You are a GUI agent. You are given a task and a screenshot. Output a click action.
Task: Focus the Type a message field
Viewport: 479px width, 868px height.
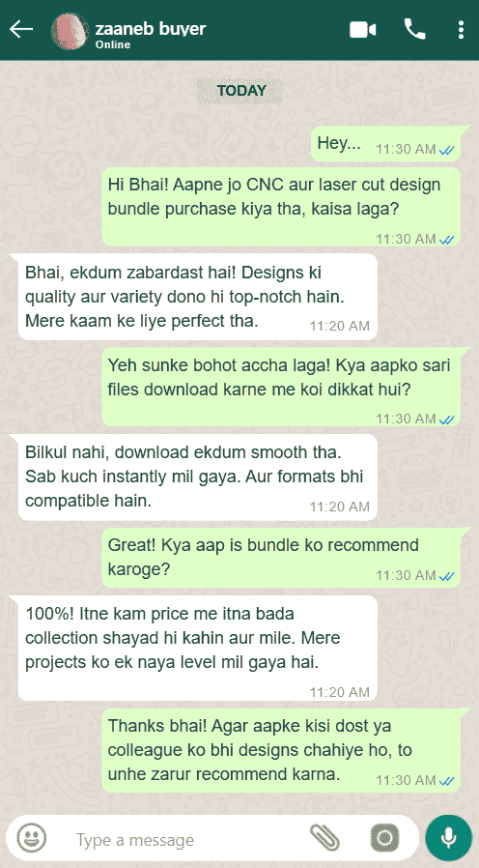click(188, 840)
